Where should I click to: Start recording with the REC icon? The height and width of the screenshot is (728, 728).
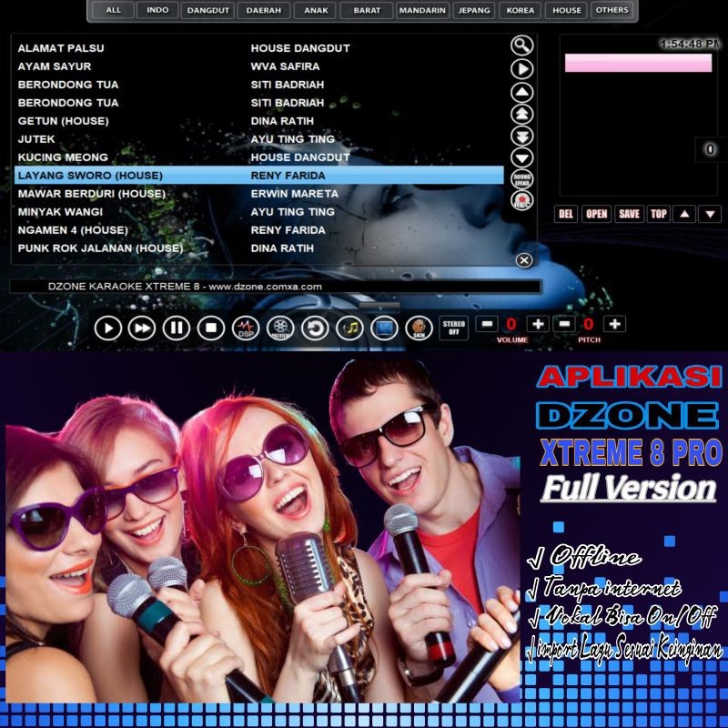click(x=521, y=200)
